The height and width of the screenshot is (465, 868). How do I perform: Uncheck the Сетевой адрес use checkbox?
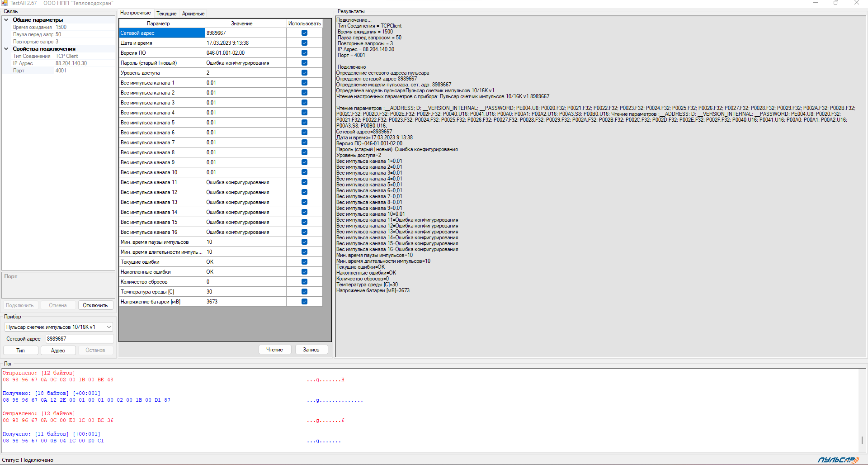point(304,33)
